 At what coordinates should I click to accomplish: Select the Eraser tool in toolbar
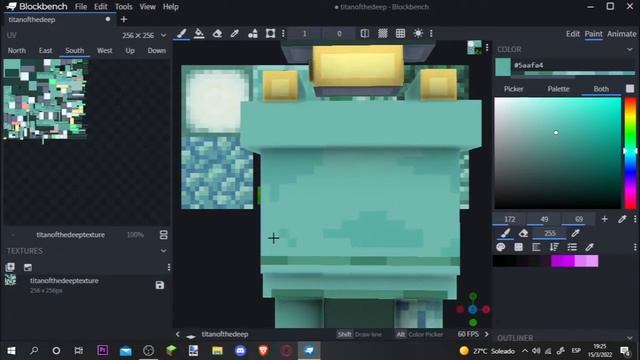(217, 33)
